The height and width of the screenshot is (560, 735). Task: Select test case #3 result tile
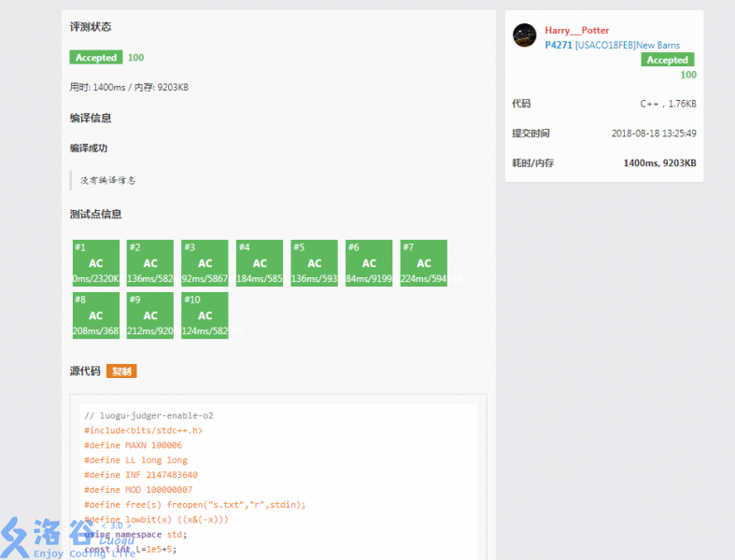(205, 263)
